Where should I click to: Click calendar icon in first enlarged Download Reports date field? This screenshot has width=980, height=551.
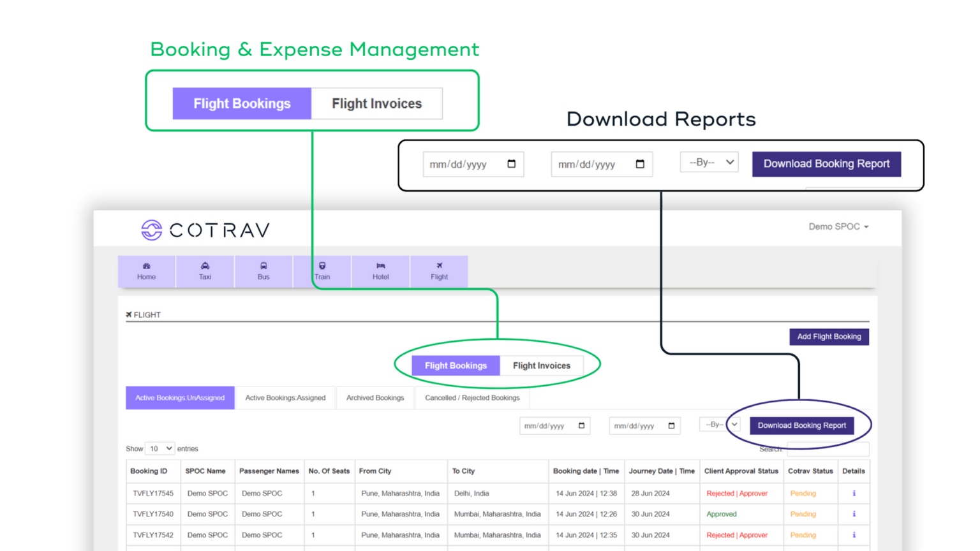[511, 164]
